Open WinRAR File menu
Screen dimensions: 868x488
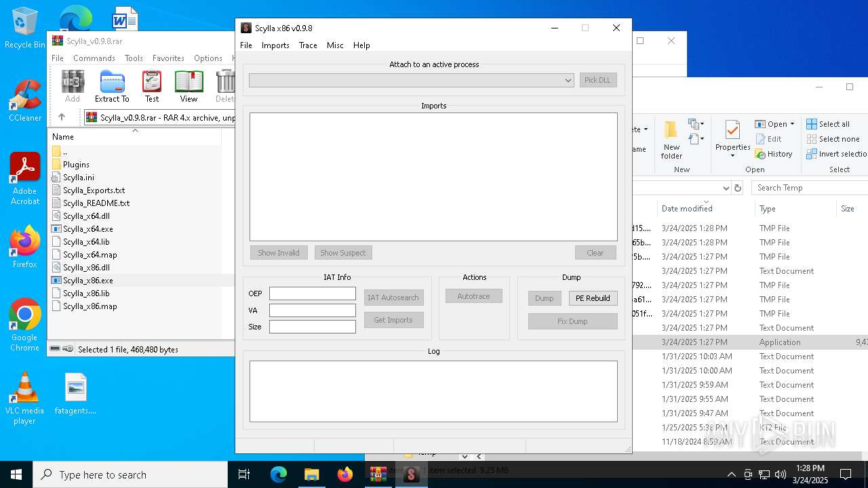(x=58, y=58)
